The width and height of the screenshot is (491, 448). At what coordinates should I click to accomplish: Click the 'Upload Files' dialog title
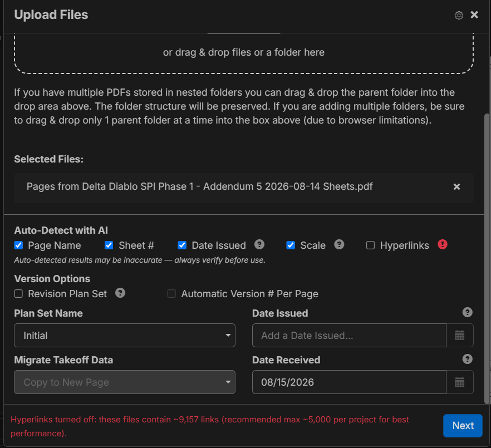51,14
